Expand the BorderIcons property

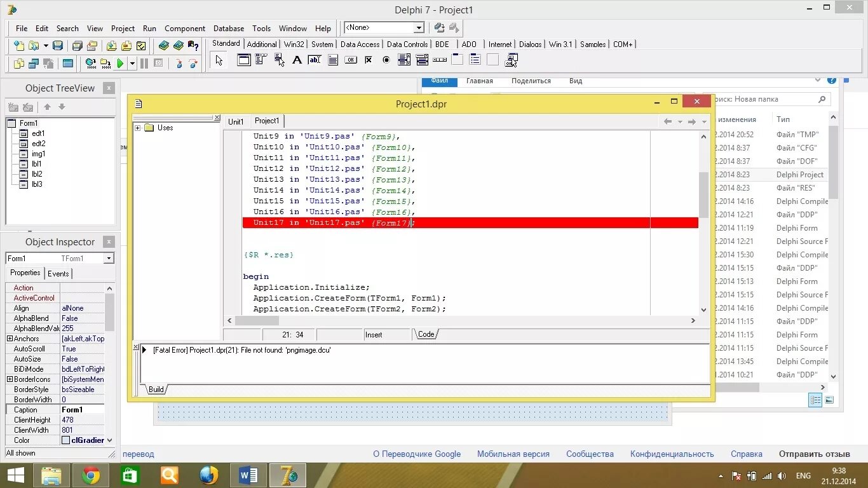click(x=10, y=379)
